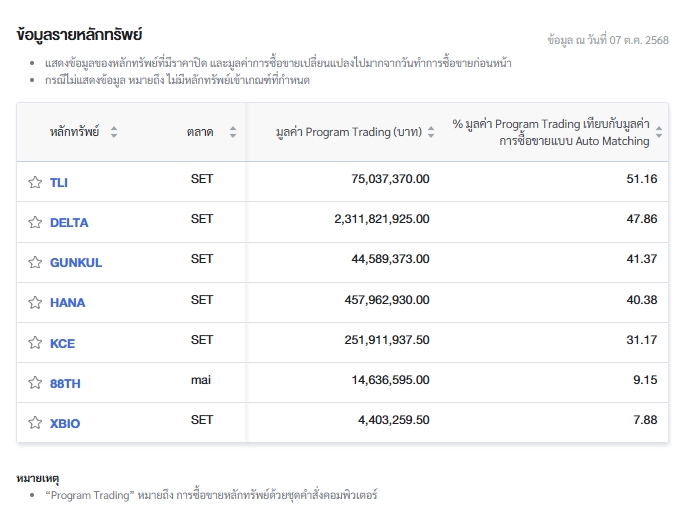Image resolution: width=691 pixels, height=509 pixels.
Task: Favorite the 88TH stock using its star
Action: point(35,383)
